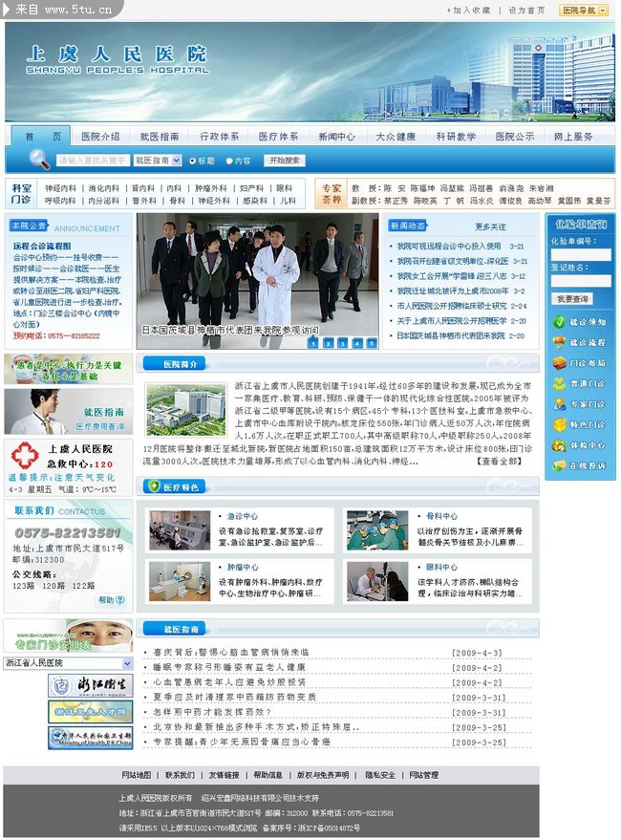Open 在线投诉 envelope icon

tap(560, 465)
